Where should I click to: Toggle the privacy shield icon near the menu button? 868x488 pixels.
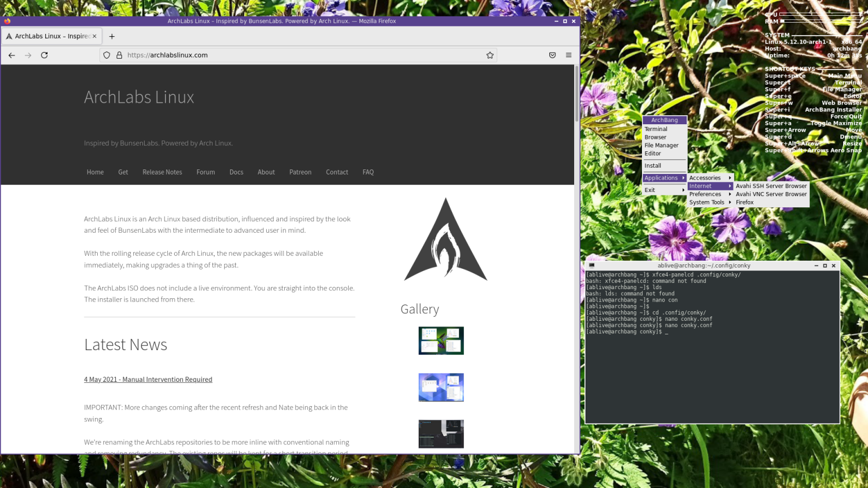point(552,55)
